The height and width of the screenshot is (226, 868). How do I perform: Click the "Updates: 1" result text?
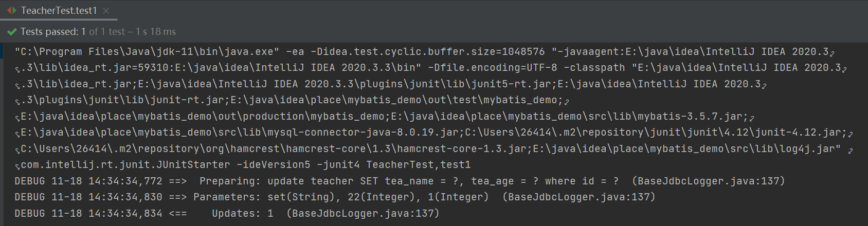tap(242, 213)
